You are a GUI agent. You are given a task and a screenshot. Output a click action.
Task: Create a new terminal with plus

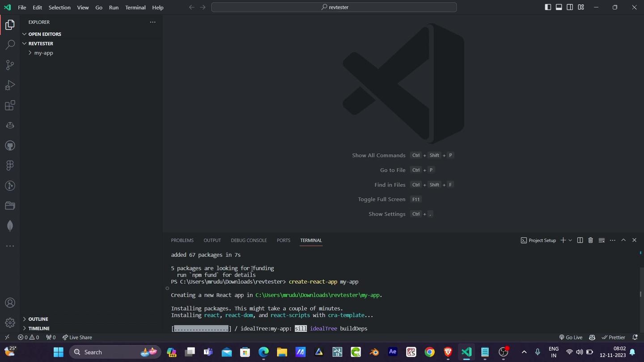(x=563, y=240)
